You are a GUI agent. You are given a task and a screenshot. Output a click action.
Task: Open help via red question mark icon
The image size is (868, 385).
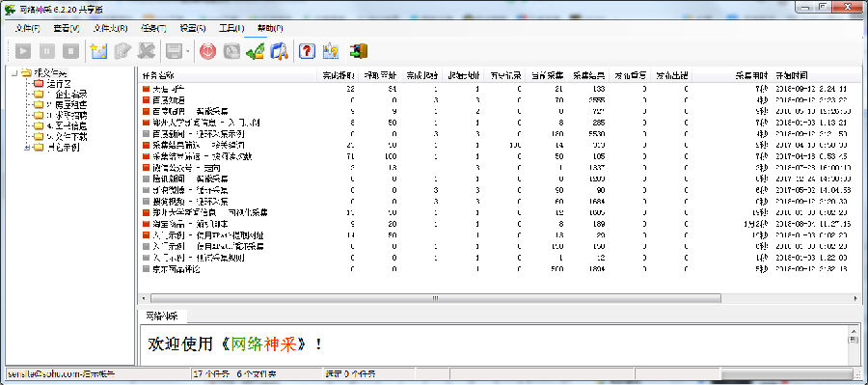(307, 51)
